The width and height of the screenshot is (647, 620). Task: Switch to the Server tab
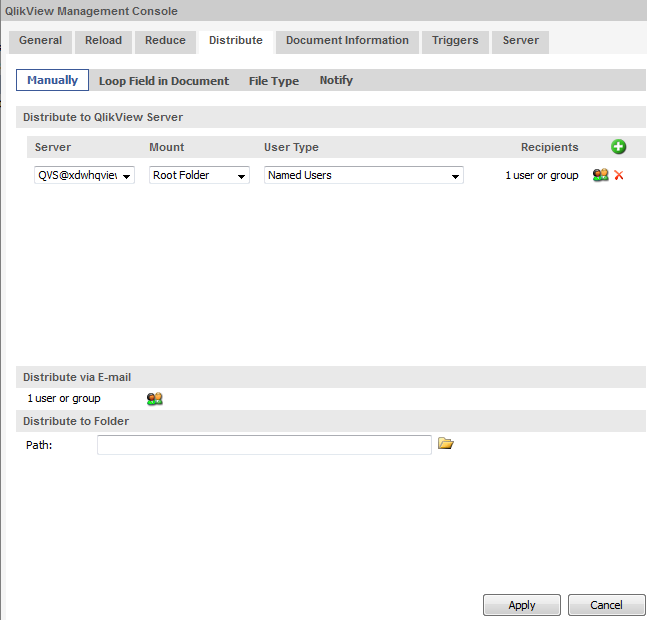pos(520,41)
